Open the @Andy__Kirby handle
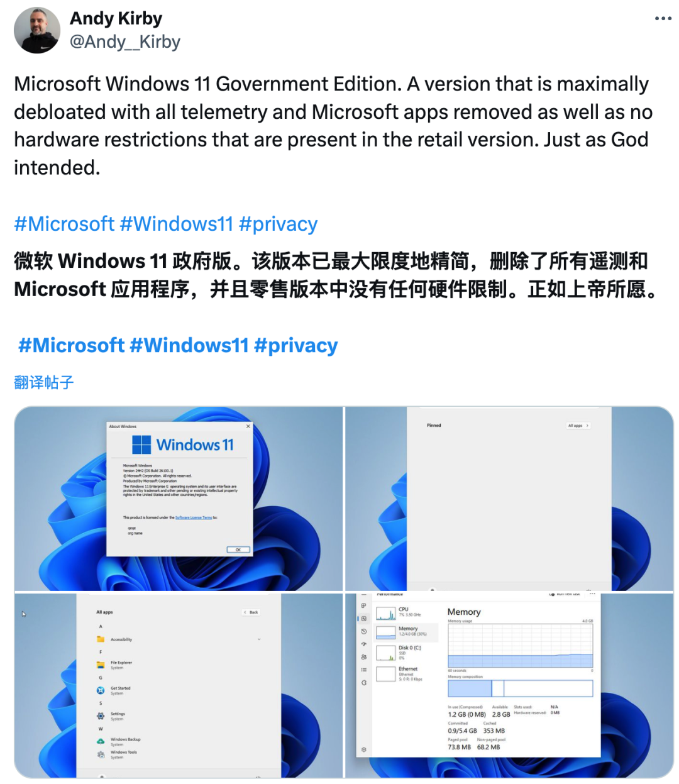This screenshot has width=679, height=784. point(124,41)
